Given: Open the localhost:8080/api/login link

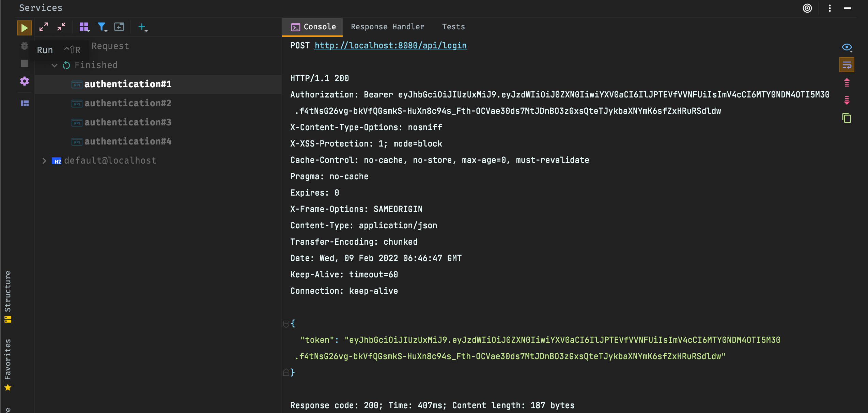Looking at the screenshot, I should (x=390, y=46).
